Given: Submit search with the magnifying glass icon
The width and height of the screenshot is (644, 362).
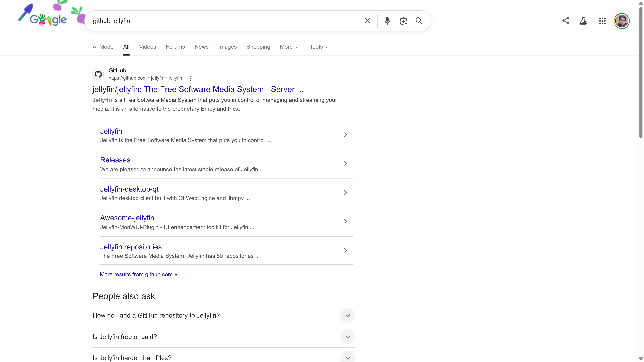Looking at the screenshot, I should [419, 21].
